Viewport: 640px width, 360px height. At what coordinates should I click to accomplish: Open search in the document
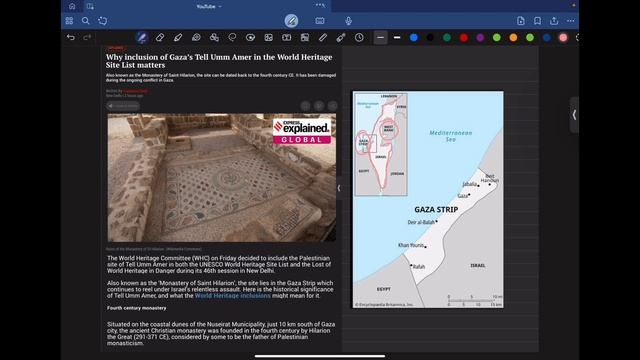click(x=85, y=21)
